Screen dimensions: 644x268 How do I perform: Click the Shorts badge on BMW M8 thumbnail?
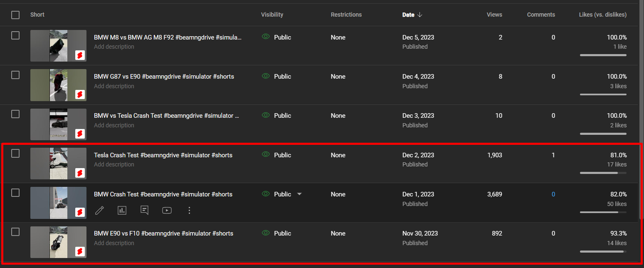coord(80,55)
